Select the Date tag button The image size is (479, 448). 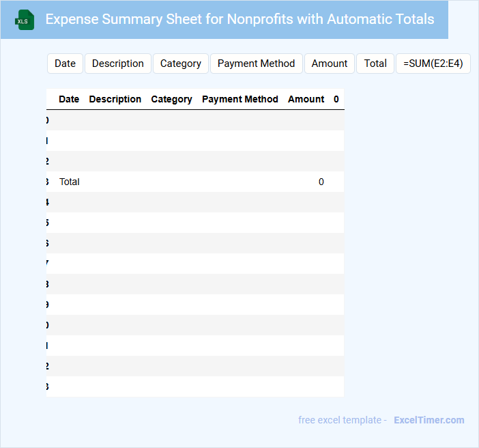click(65, 64)
